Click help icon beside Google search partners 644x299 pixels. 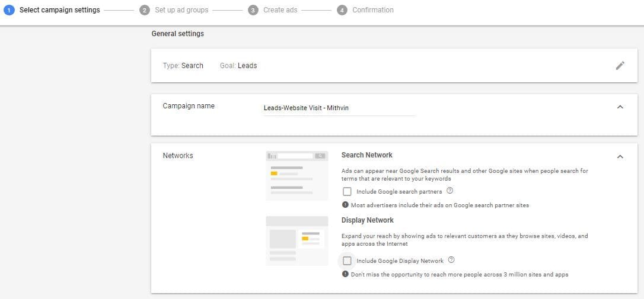[x=449, y=191]
